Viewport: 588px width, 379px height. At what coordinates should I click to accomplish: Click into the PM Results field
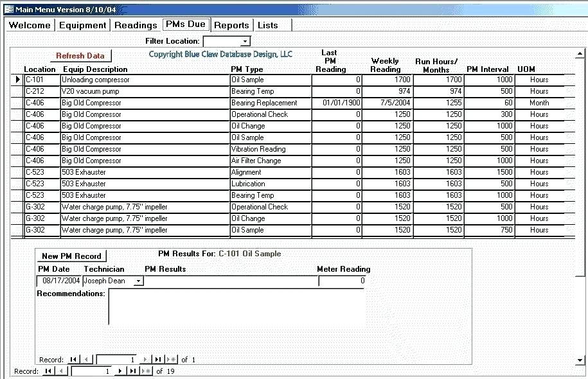click(x=231, y=281)
